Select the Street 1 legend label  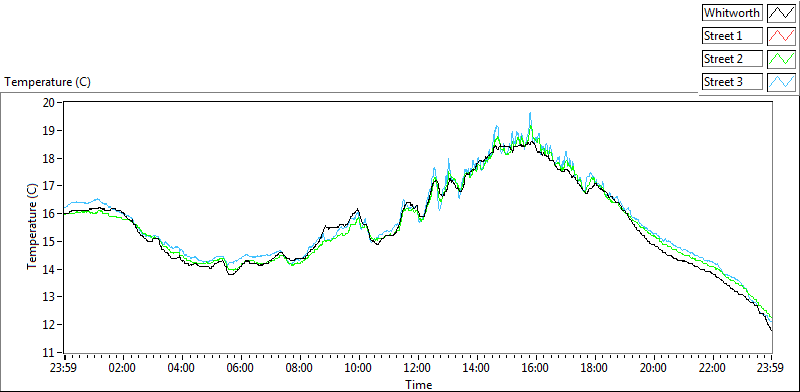tap(732, 36)
